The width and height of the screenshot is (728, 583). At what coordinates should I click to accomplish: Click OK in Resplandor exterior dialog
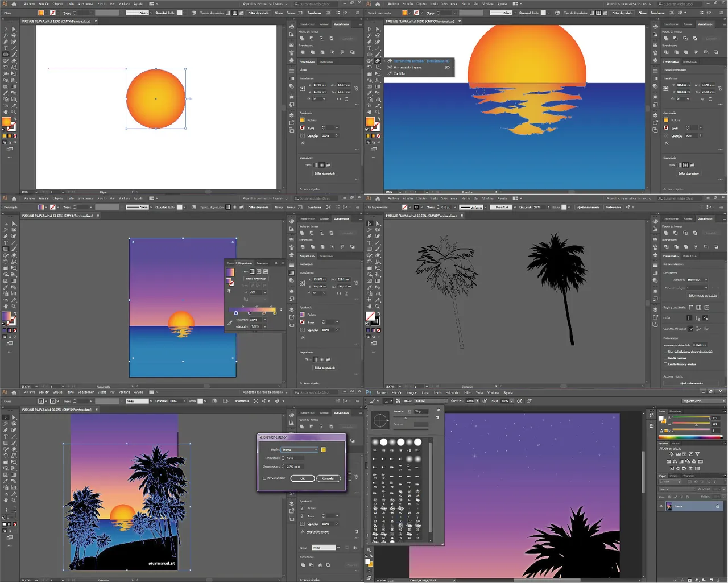tap(303, 478)
